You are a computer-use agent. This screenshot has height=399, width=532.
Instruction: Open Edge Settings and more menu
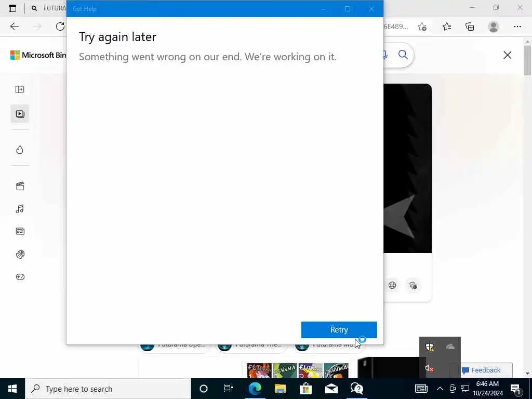point(517,27)
